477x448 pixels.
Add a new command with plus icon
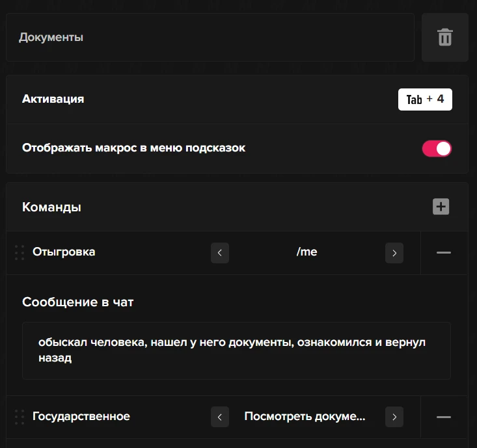[441, 207]
